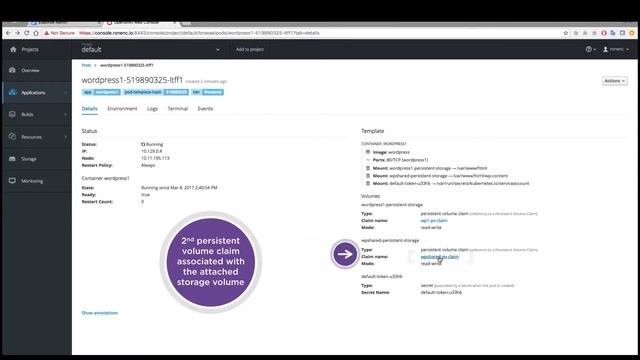Click the pod-template-hash label tag
640x360 pixels.
click(x=156, y=92)
